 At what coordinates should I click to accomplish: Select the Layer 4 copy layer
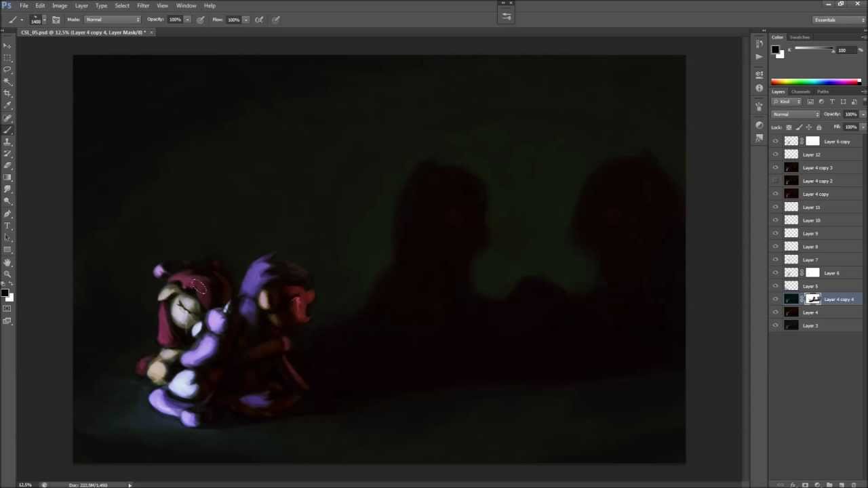816,194
